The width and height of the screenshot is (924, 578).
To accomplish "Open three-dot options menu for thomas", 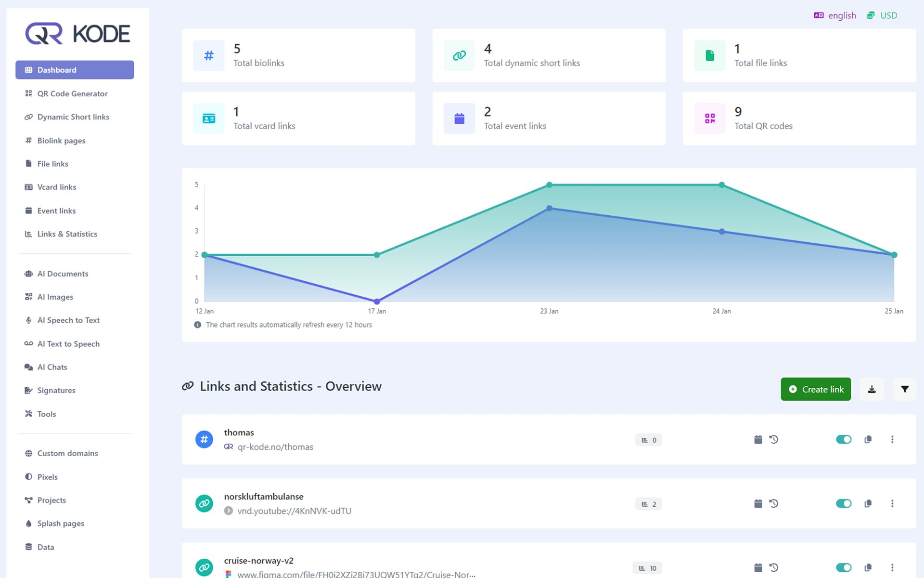I will (x=892, y=439).
